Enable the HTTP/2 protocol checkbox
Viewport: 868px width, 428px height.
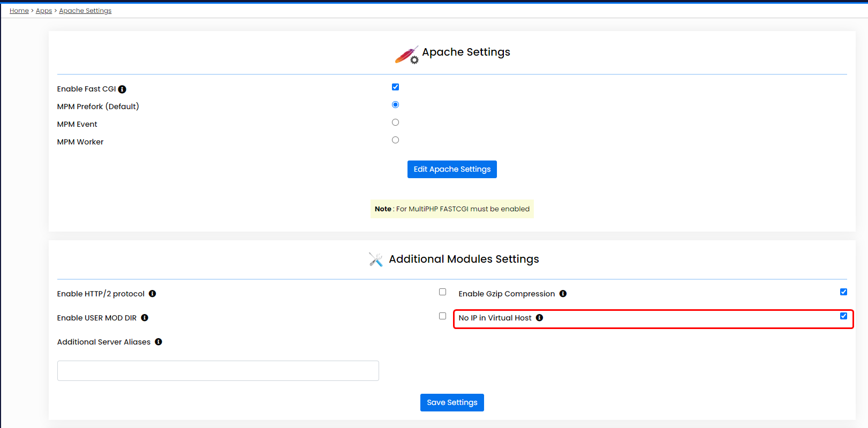click(442, 292)
